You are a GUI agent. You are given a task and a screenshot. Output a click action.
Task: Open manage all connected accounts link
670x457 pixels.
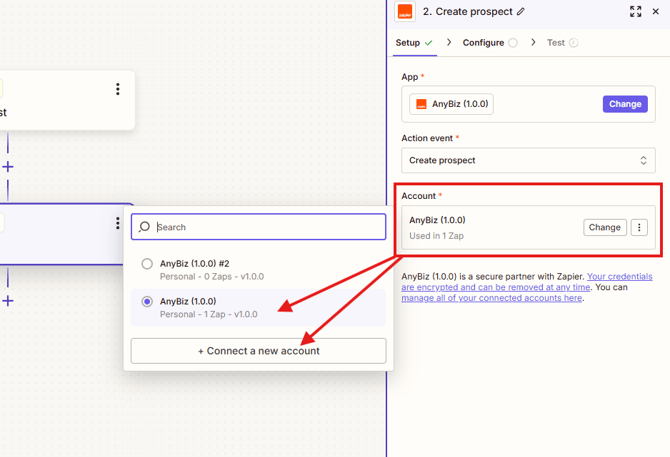(x=492, y=298)
